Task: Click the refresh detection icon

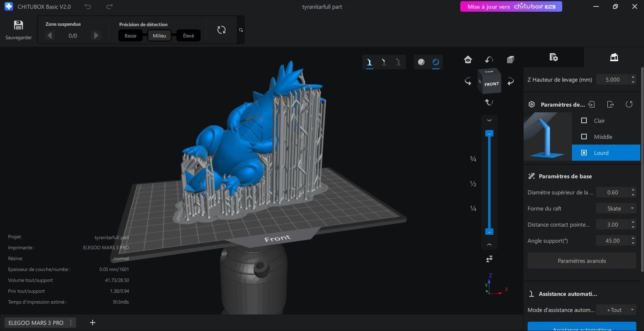Action: [222, 30]
